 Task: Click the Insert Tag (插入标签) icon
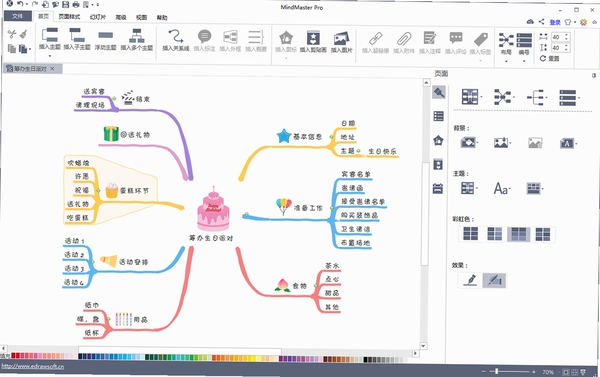(x=480, y=39)
